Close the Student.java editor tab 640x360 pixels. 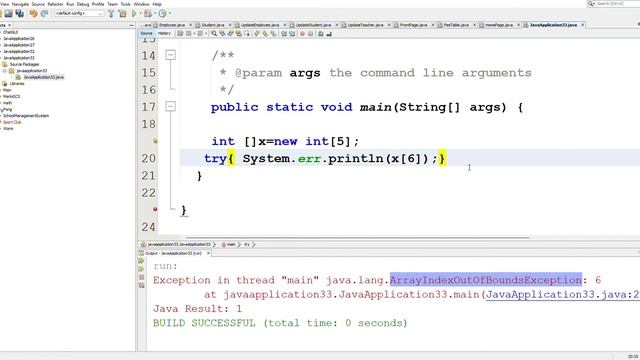click(230, 25)
